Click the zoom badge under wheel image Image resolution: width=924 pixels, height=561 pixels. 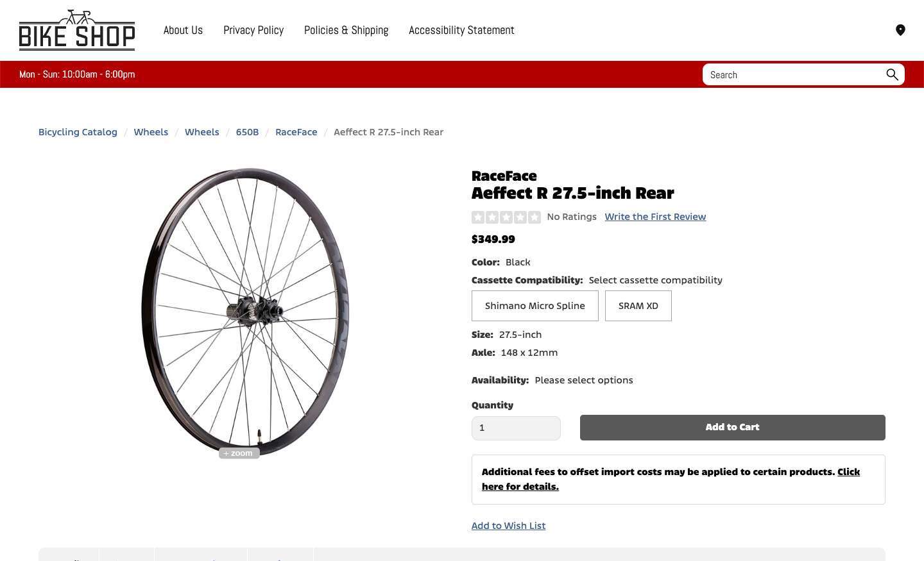[239, 453]
